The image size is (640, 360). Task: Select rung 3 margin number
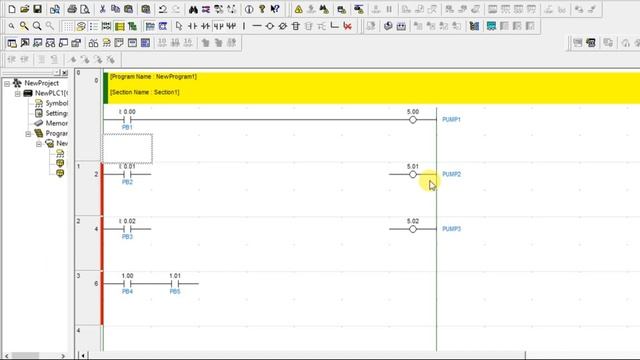[78, 276]
